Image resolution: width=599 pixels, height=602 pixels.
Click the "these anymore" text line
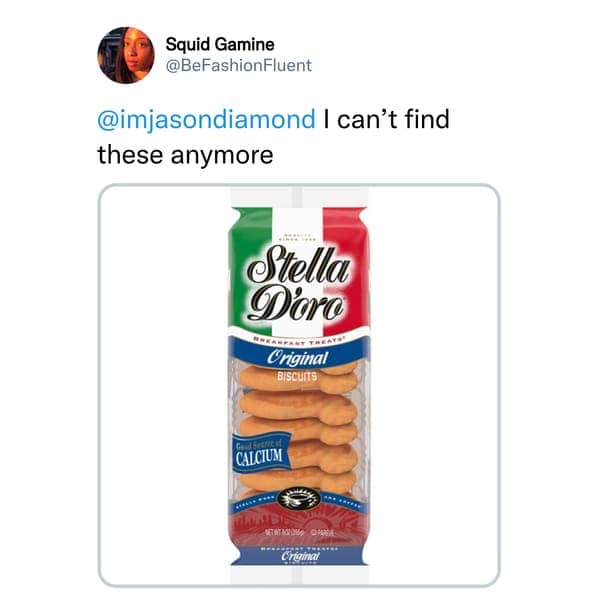pos(185,155)
